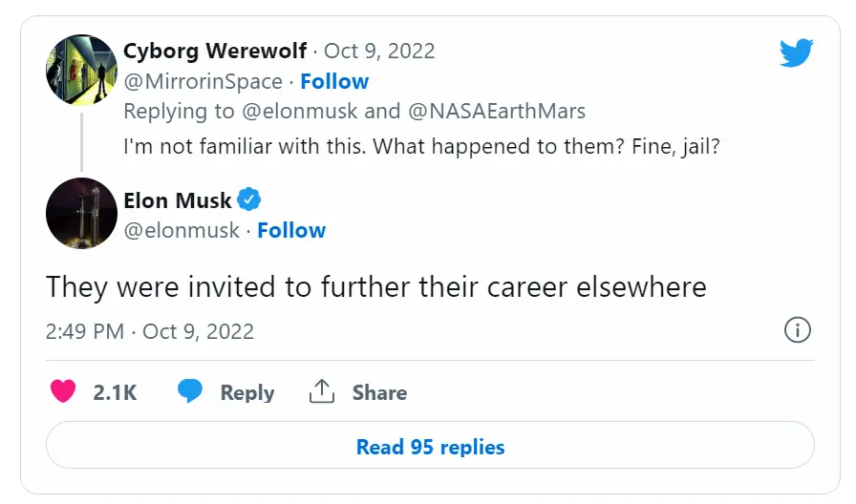Click the red heart like icon
This screenshot has height=504, width=856.
(x=62, y=392)
